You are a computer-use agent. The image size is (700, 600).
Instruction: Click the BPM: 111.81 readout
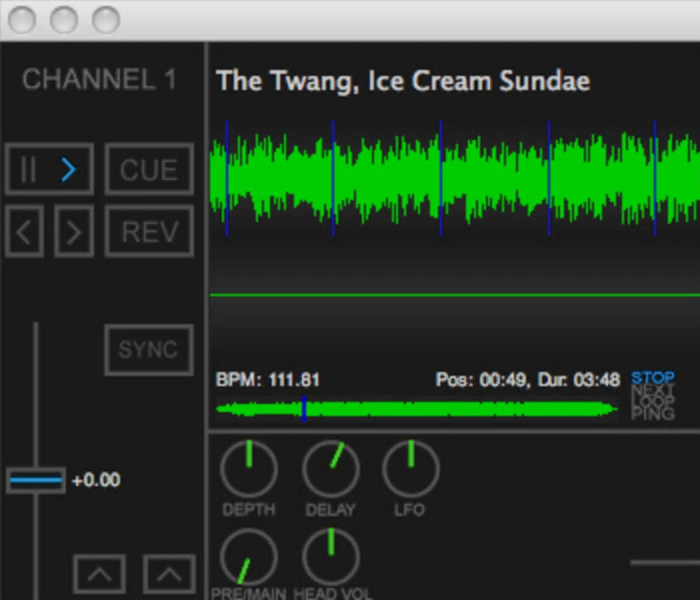(268, 380)
